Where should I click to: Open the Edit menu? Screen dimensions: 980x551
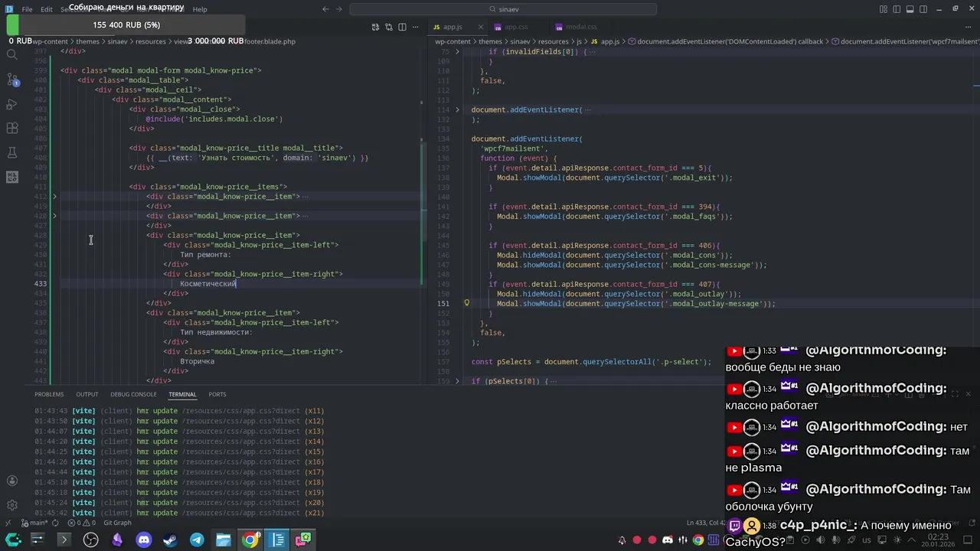(x=47, y=9)
